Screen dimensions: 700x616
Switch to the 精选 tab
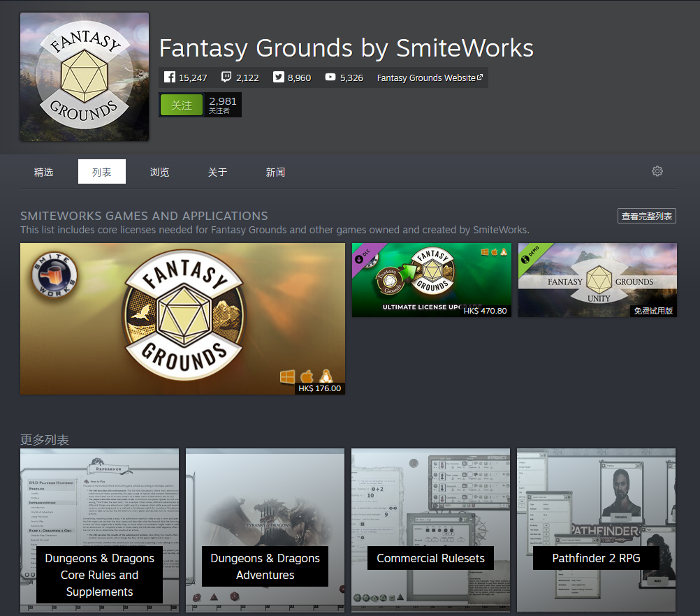(x=44, y=172)
